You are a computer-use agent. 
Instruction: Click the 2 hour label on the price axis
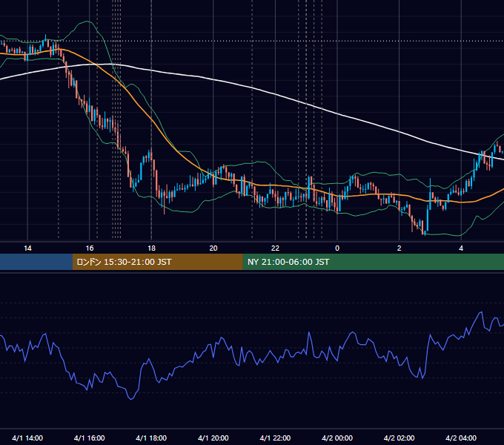tap(399, 248)
